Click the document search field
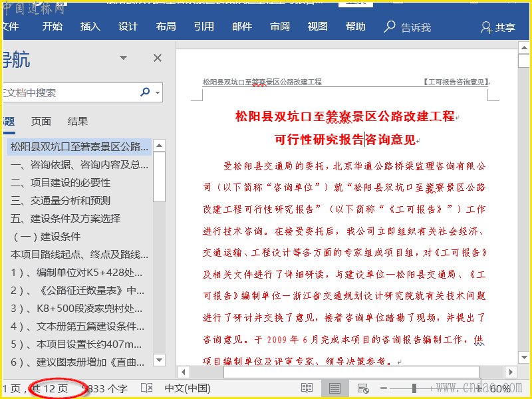532x399 pixels. click(70, 92)
